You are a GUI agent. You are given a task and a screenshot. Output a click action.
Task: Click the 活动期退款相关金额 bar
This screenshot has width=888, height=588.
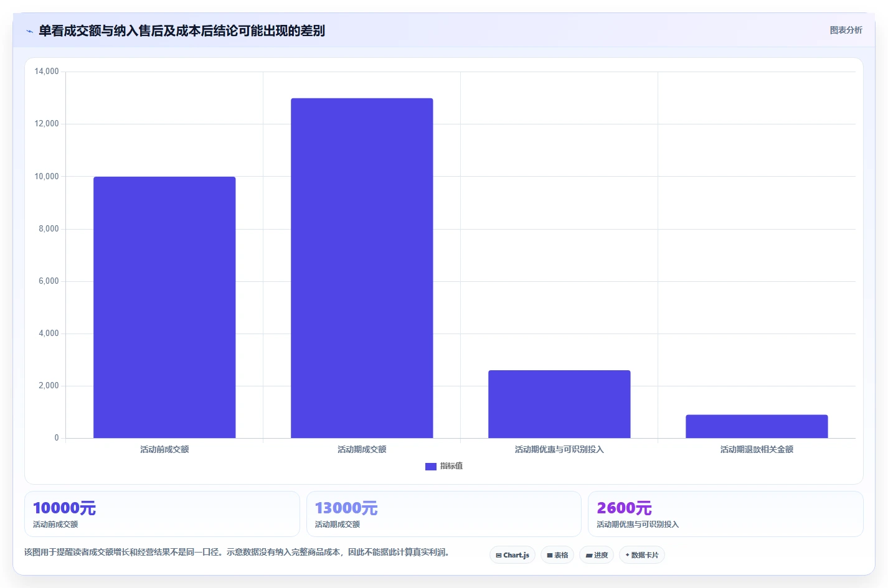click(x=757, y=426)
